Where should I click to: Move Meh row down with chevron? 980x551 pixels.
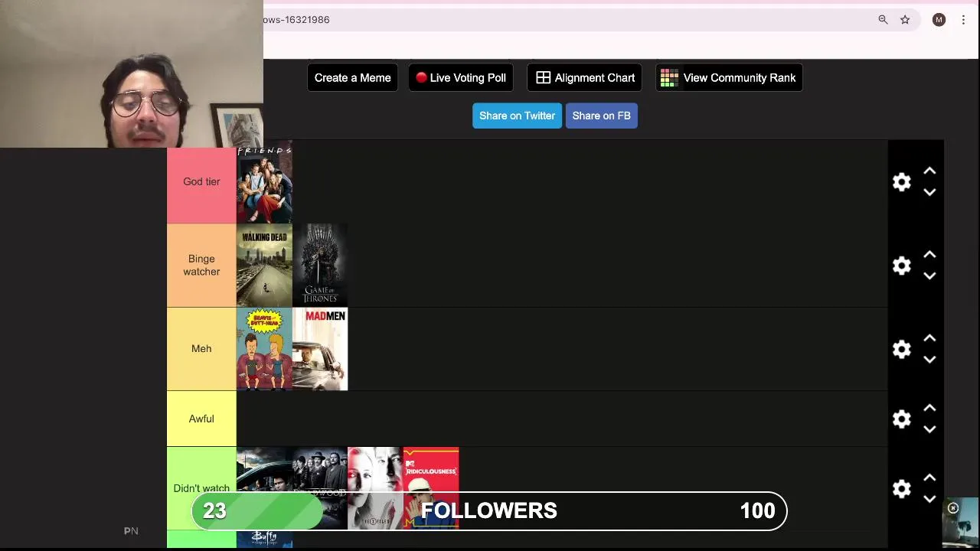coord(929,359)
